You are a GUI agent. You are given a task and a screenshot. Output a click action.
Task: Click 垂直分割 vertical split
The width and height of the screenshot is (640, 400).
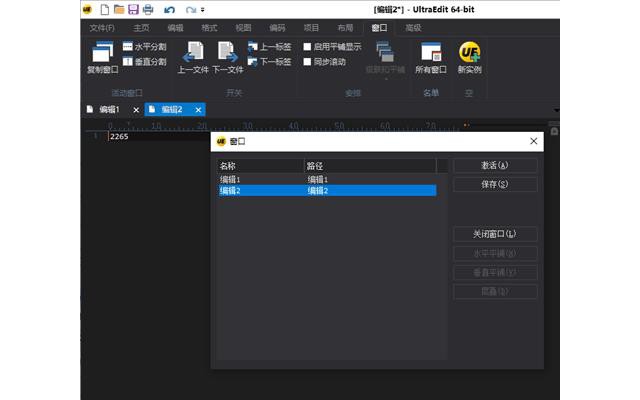click(x=144, y=62)
